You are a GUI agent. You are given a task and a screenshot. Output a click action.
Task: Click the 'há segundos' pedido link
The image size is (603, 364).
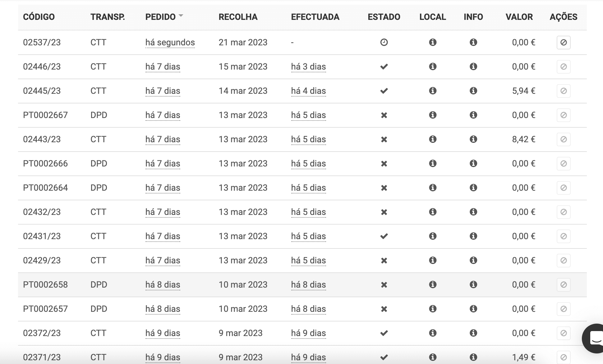(170, 42)
